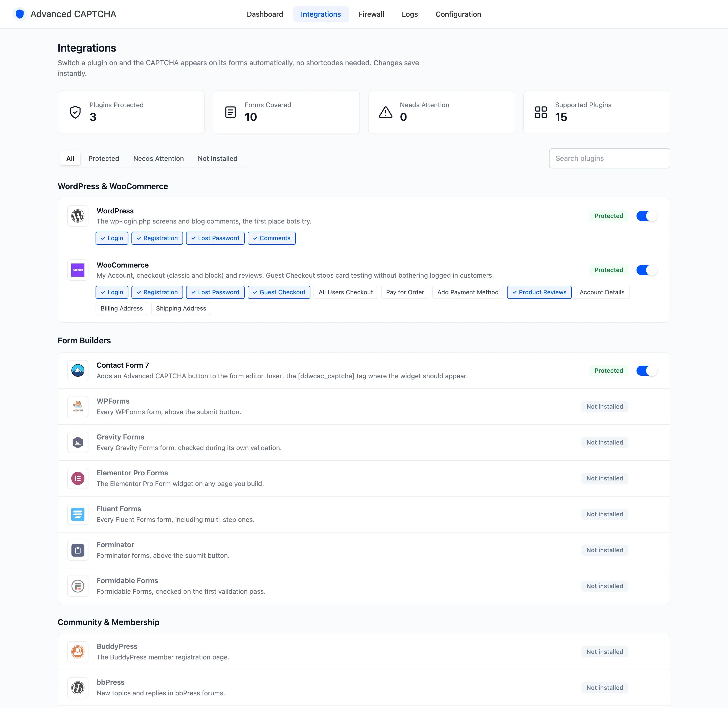Open the Configuration tab

point(458,14)
